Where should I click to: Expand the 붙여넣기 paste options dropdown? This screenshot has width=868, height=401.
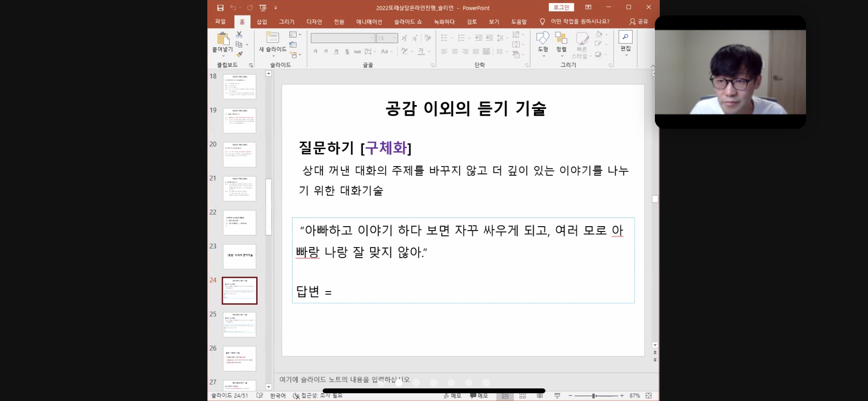click(x=223, y=56)
